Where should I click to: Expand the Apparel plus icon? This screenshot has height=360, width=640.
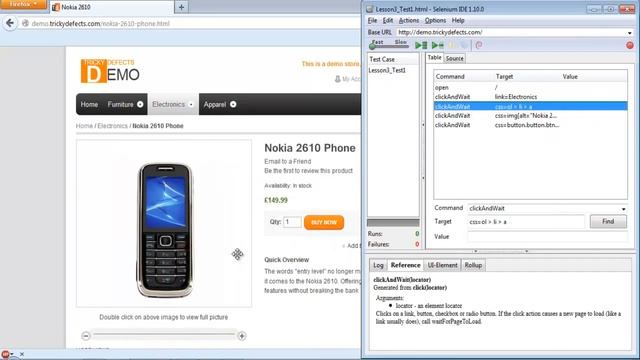(x=233, y=104)
